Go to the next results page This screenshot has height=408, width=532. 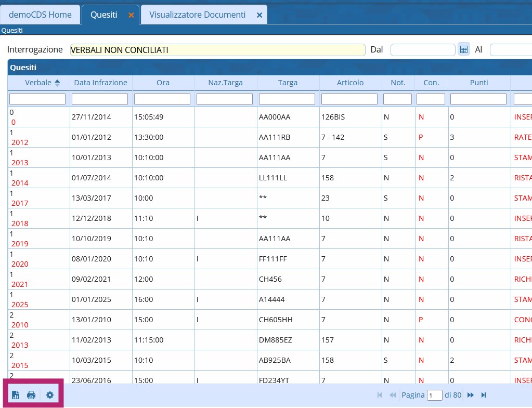[471, 395]
